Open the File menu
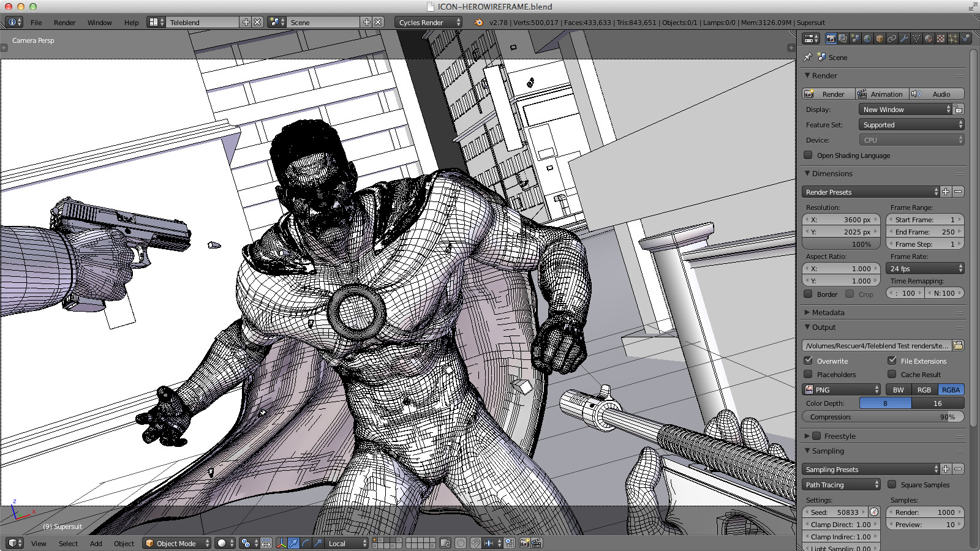980x551 pixels. 36,23
